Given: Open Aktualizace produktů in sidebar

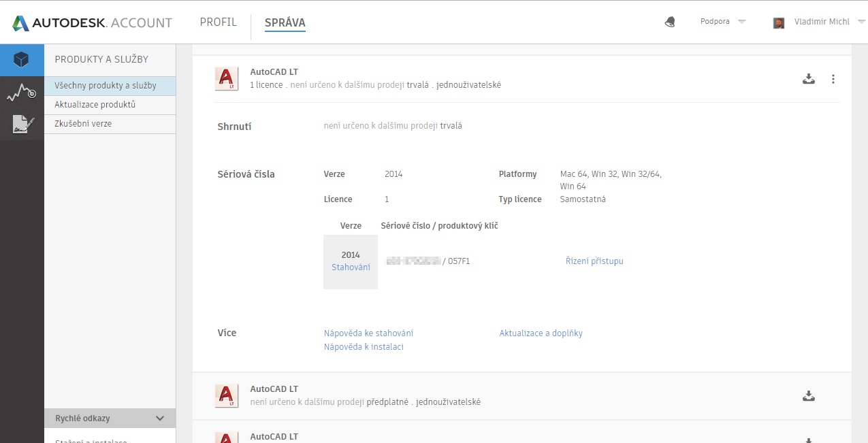Looking at the screenshot, I should pos(95,105).
